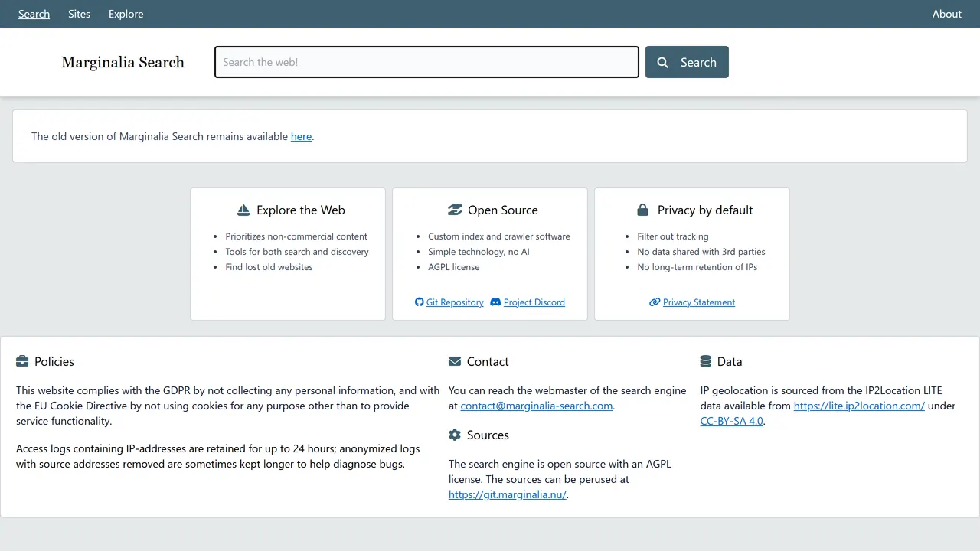Click the 'Privacy by default' card heading
Viewport: 980px width, 551px height.
coord(705,210)
